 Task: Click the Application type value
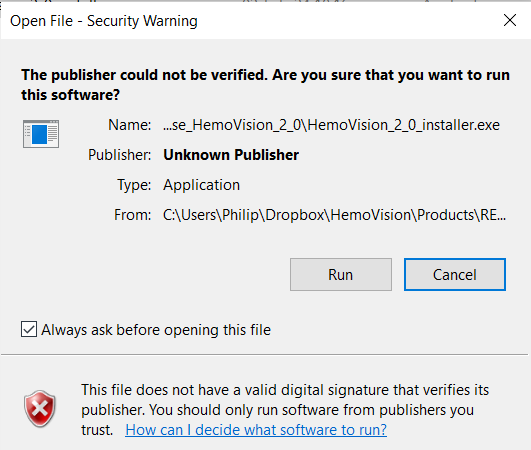coord(201,185)
